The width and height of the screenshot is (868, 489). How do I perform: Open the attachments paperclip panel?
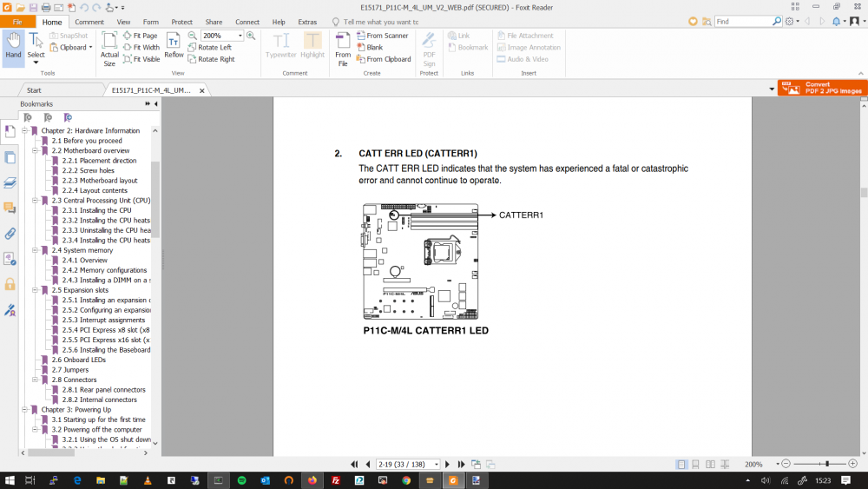(10, 234)
